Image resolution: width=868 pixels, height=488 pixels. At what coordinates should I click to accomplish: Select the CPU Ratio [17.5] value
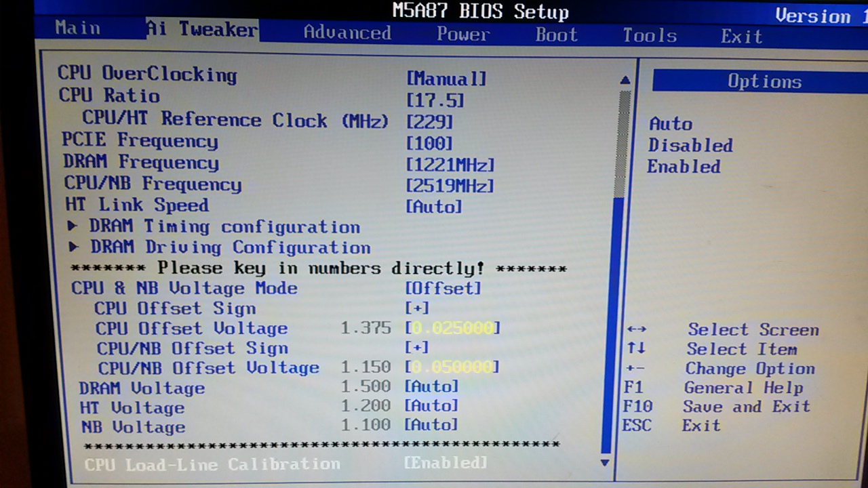[435, 100]
